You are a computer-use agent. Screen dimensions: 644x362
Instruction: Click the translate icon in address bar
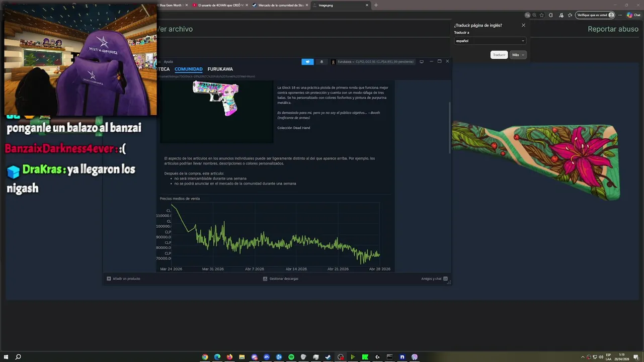527,15
